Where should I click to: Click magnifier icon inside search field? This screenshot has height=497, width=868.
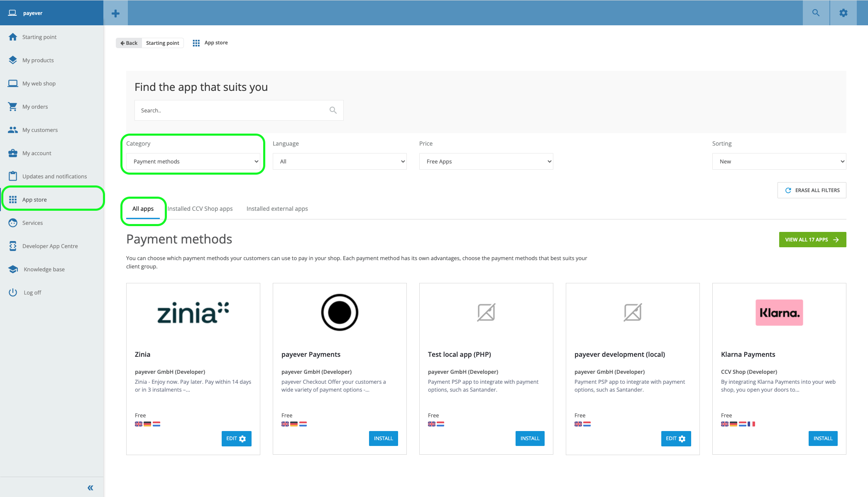tap(333, 110)
